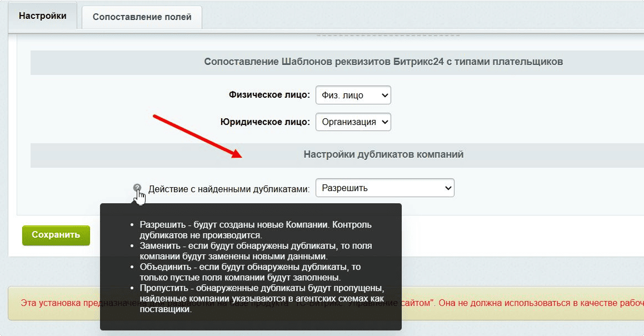The width and height of the screenshot is (644, 336).
Task: Open the Сопоставление полей tab
Action: tap(142, 17)
